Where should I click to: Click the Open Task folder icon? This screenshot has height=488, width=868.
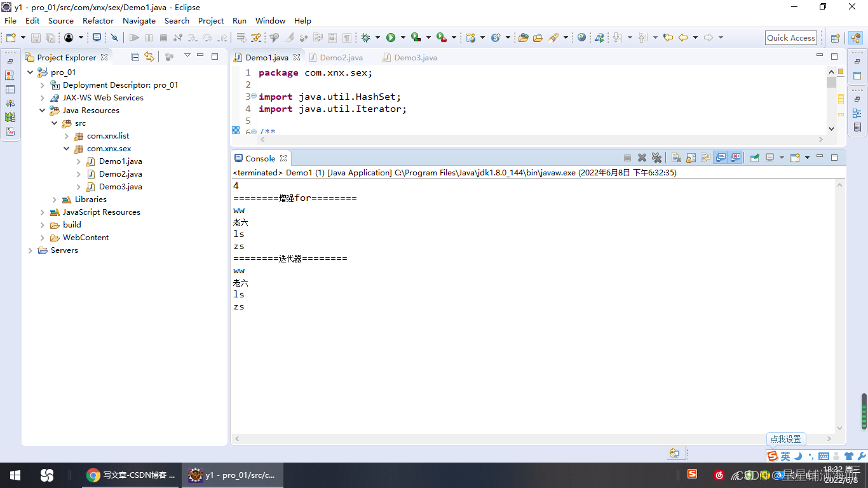538,37
